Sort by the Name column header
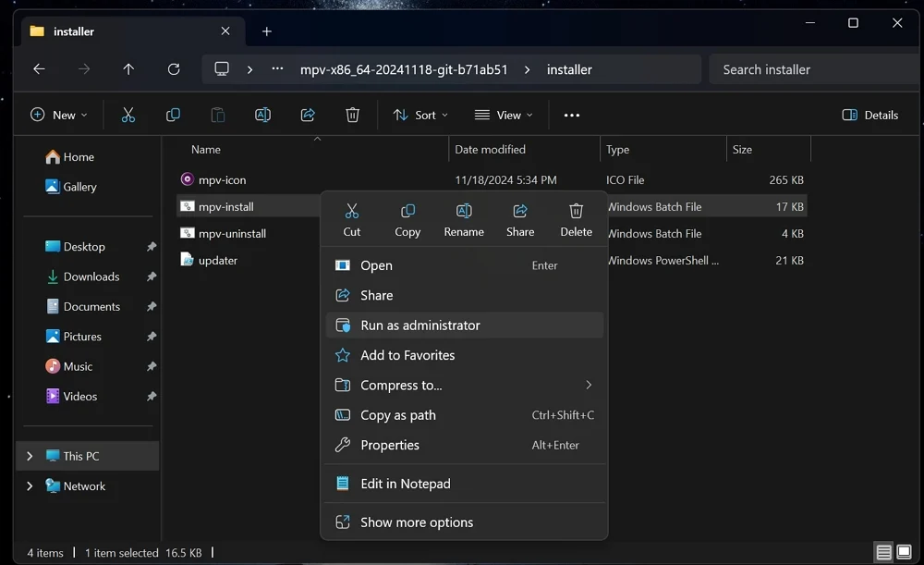 coord(206,149)
